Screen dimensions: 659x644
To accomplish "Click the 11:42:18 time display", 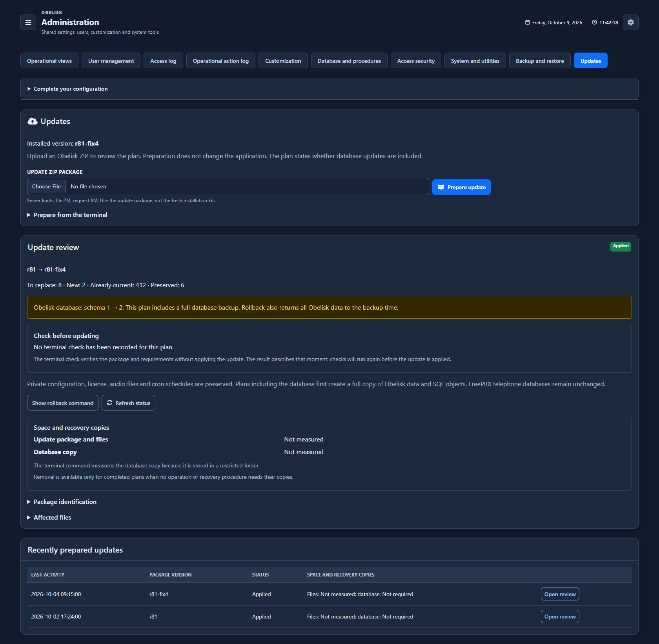I will tap(608, 23).
